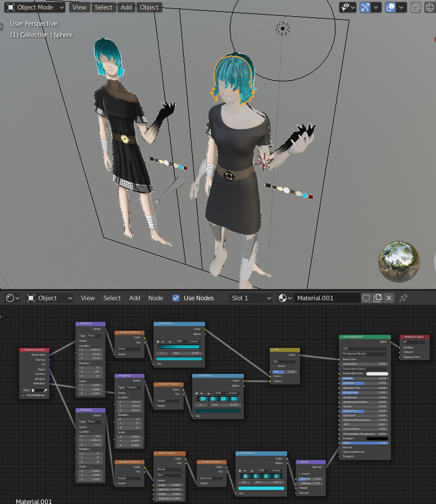Open the gizmo options dropdown arrow
The width and height of the screenshot is (436, 504).
376,7
